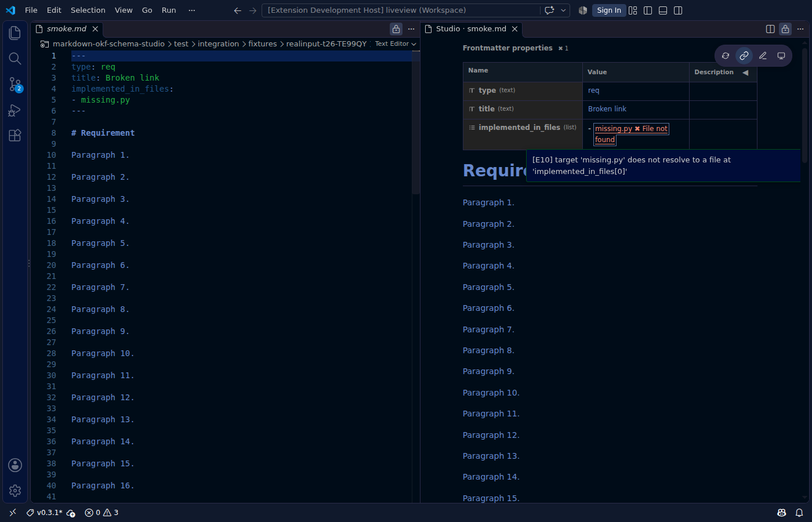This screenshot has height=522, width=812.
Task: Switch to the smoke.md editor tab
Action: 67,29
